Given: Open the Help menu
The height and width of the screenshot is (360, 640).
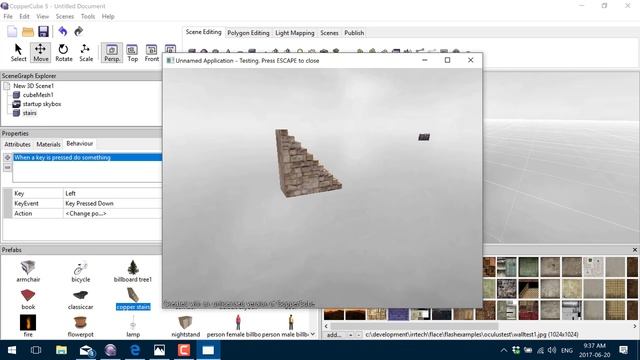Looking at the screenshot, I should 108,16.
